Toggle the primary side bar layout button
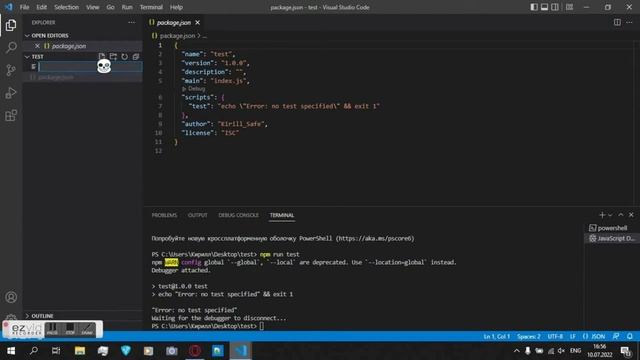Viewport: 640px width, 360px height. 534,7
